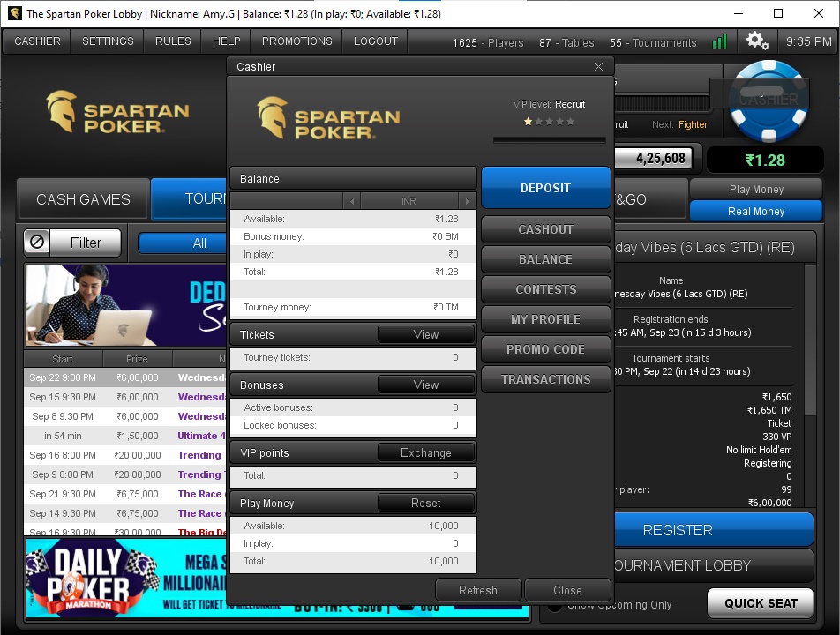Open the RULES menu item
Viewport: 840px width, 635px height.
click(173, 41)
